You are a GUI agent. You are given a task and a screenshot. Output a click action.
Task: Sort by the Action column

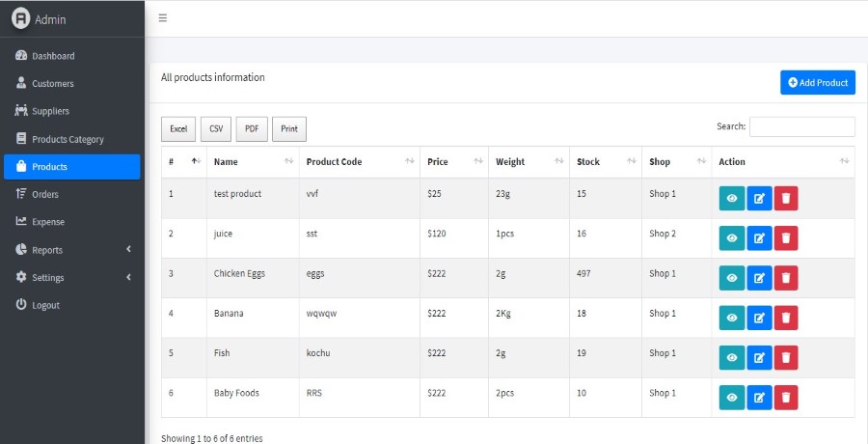[x=783, y=162]
